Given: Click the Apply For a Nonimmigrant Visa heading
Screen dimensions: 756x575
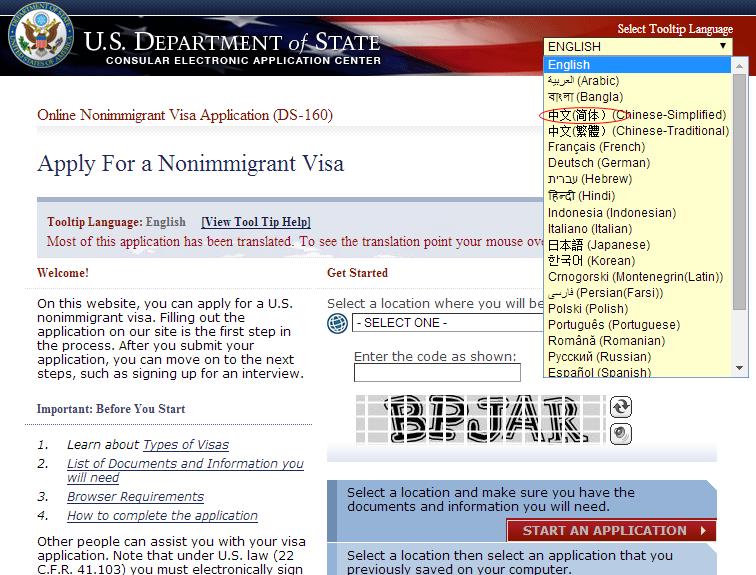Looking at the screenshot, I should [x=190, y=163].
